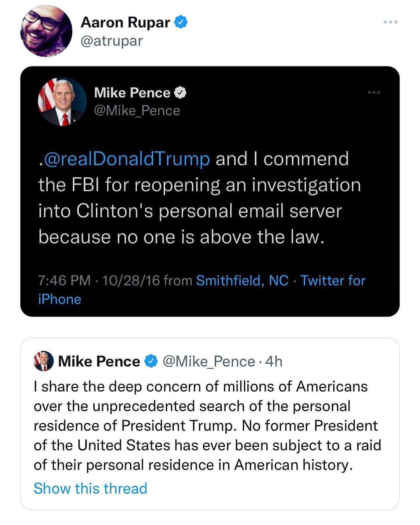Click the blue verified badge in quoted tweet
Viewport: 420px width, 525px height.
151,361
